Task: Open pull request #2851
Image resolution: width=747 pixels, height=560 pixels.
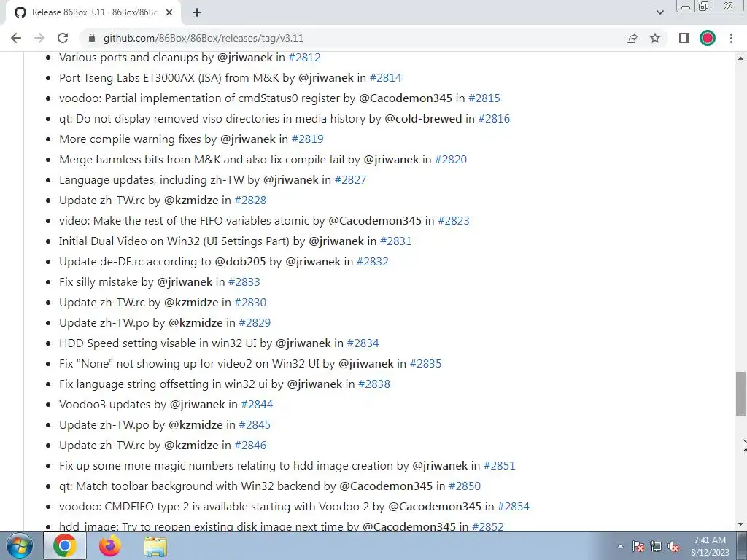Action: (499, 466)
